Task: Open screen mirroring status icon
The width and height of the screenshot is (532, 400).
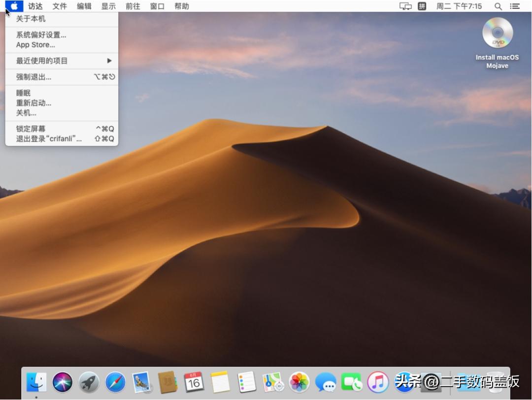Action: click(405, 6)
